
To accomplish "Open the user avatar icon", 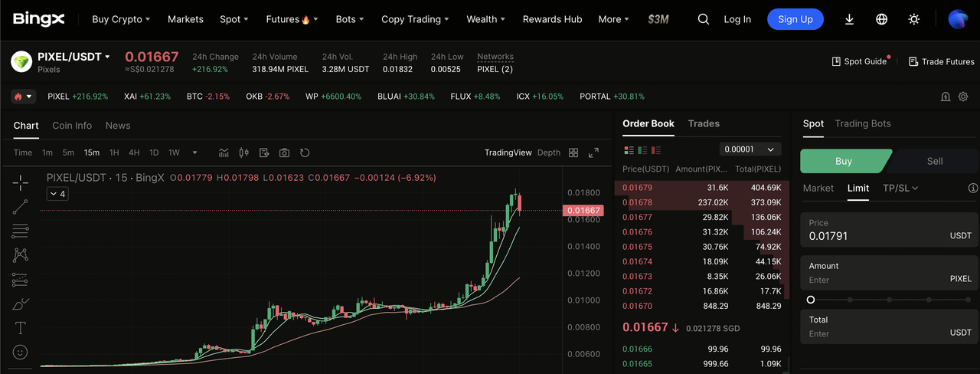I will tap(958, 19).
